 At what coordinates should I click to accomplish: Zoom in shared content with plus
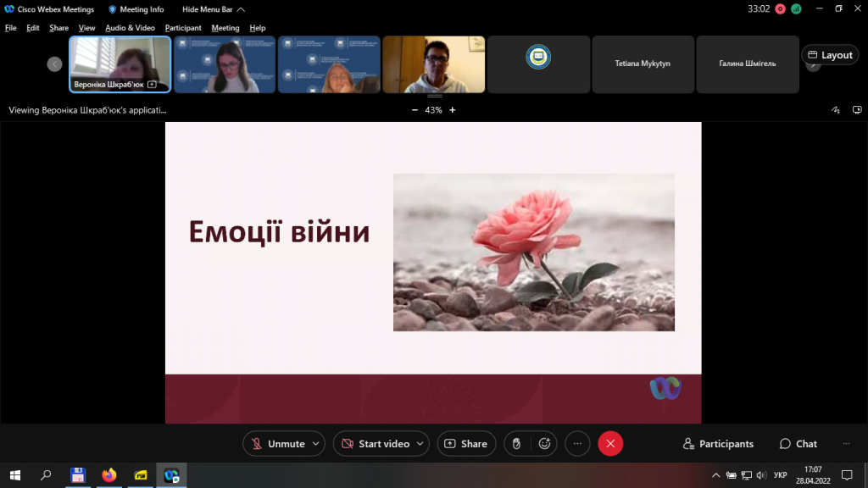coord(453,110)
